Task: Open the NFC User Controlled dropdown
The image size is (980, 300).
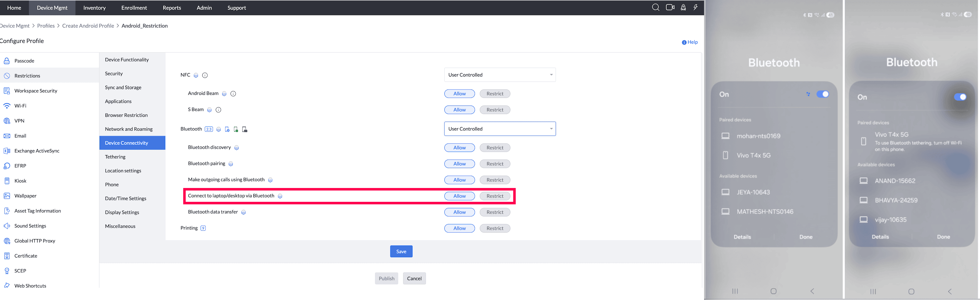Action: pyautogui.click(x=500, y=75)
